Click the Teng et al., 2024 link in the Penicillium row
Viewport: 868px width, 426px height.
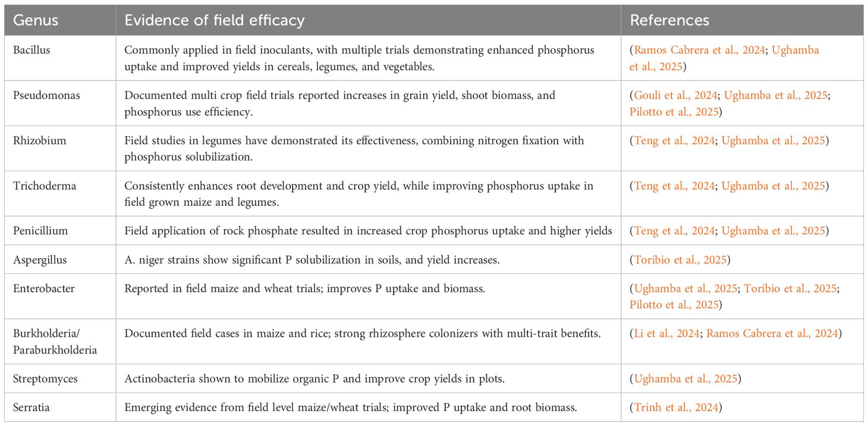674,231
